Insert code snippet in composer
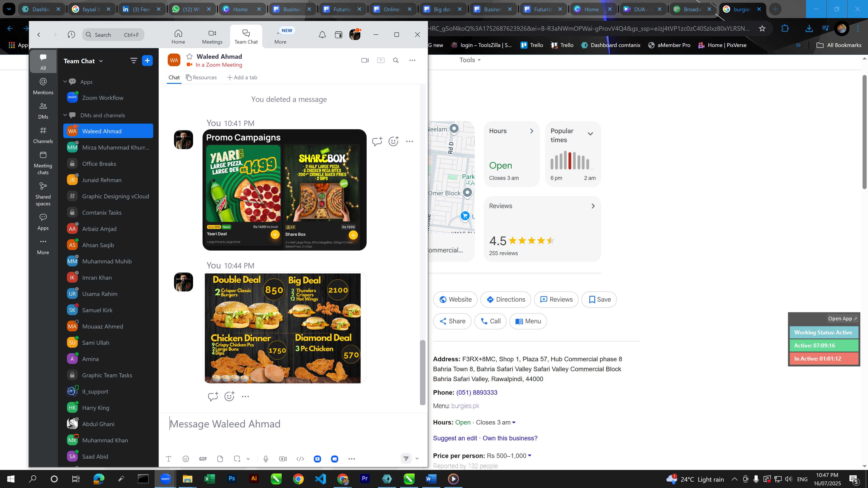 [300, 459]
